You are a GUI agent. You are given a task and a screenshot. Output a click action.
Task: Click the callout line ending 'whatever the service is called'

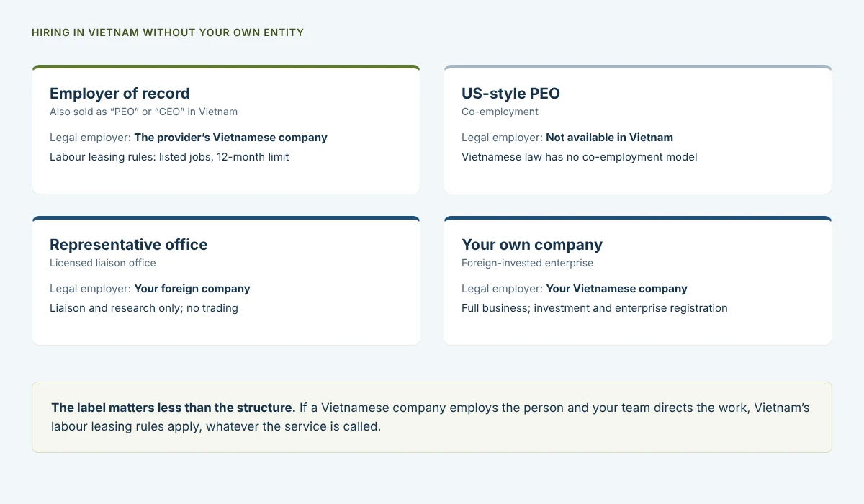[x=216, y=426]
